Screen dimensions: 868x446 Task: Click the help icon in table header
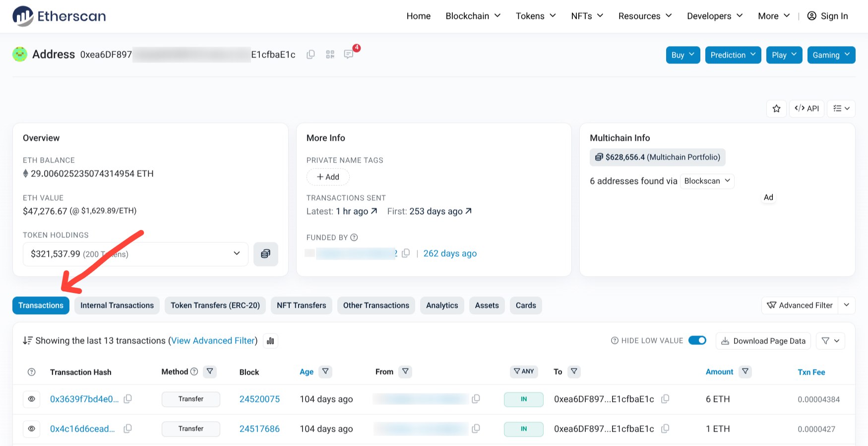pyautogui.click(x=32, y=372)
